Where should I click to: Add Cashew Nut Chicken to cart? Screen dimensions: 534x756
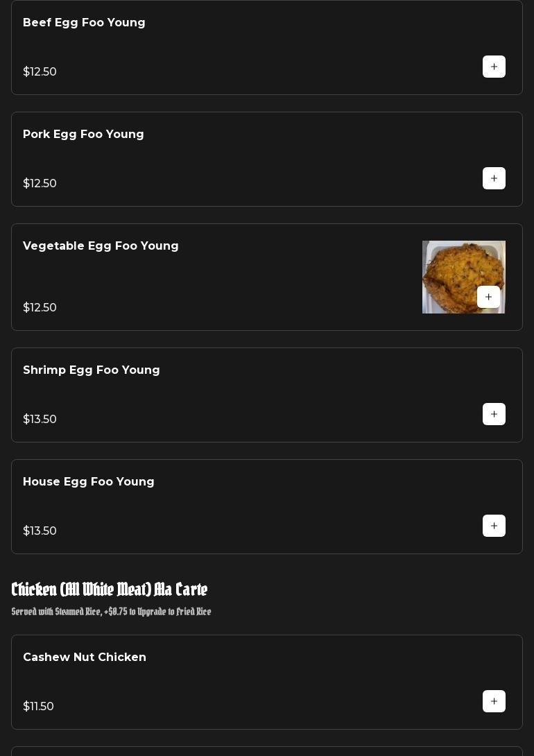point(494,701)
